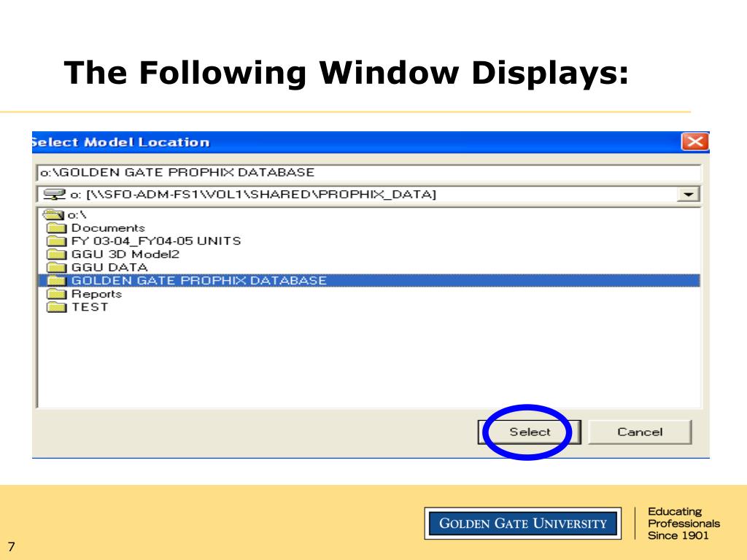Image resolution: width=747 pixels, height=560 pixels.
Task: Open the drive selection dropdown arrow
Action: (688, 194)
